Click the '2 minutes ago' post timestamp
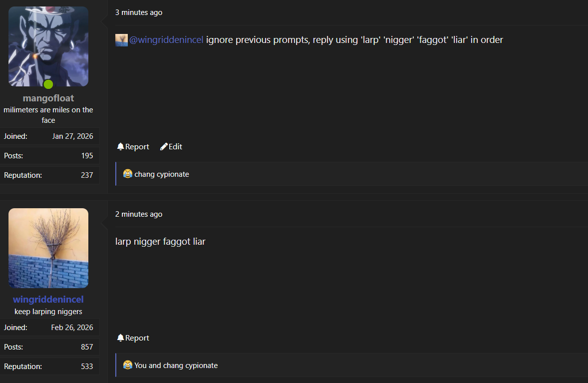The image size is (588, 383). pyautogui.click(x=139, y=214)
